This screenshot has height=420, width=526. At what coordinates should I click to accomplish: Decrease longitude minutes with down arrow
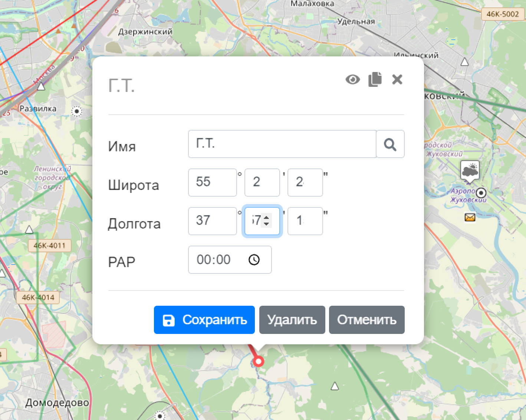click(266, 224)
